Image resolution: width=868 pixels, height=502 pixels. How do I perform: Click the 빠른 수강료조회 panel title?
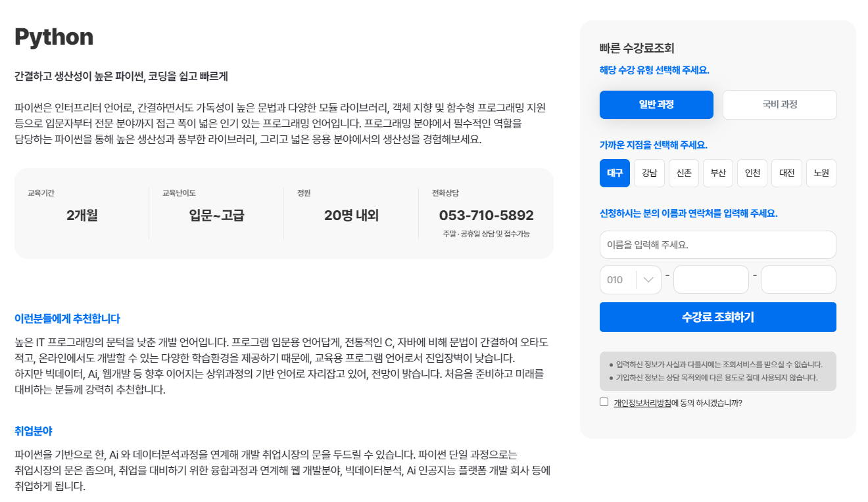637,48
